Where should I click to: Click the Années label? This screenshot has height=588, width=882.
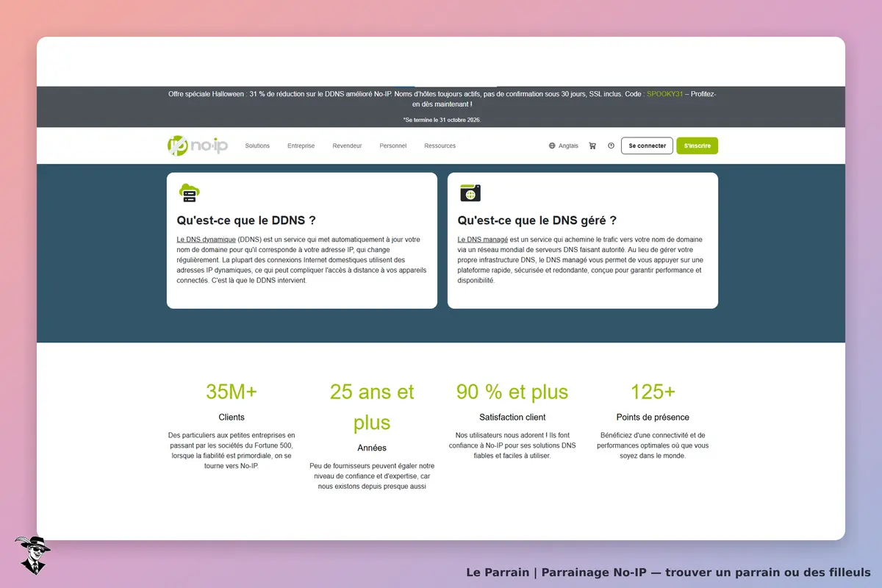[x=372, y=448]
